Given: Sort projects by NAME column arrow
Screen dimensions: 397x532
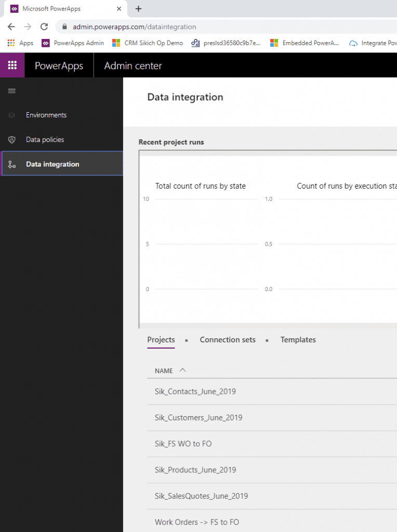Looking at the screenshot, I should coord(182,370).
